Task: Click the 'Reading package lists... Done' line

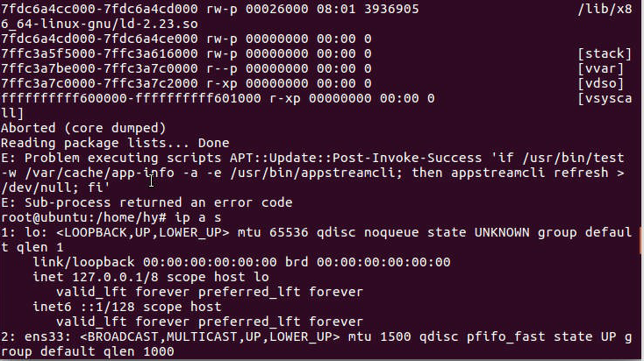Action: [115, 143]
